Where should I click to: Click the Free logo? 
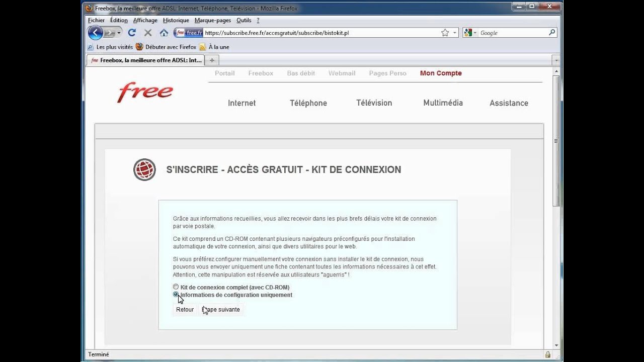point(145,93)
